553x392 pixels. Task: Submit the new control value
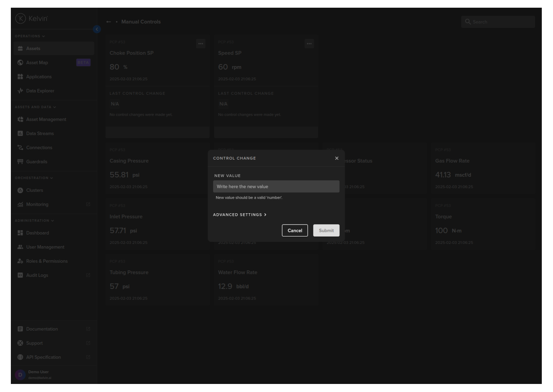point(326,230)
